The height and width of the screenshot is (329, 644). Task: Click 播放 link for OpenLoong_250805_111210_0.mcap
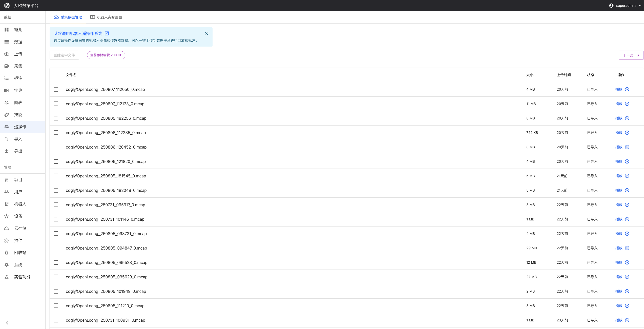(619, 306)
